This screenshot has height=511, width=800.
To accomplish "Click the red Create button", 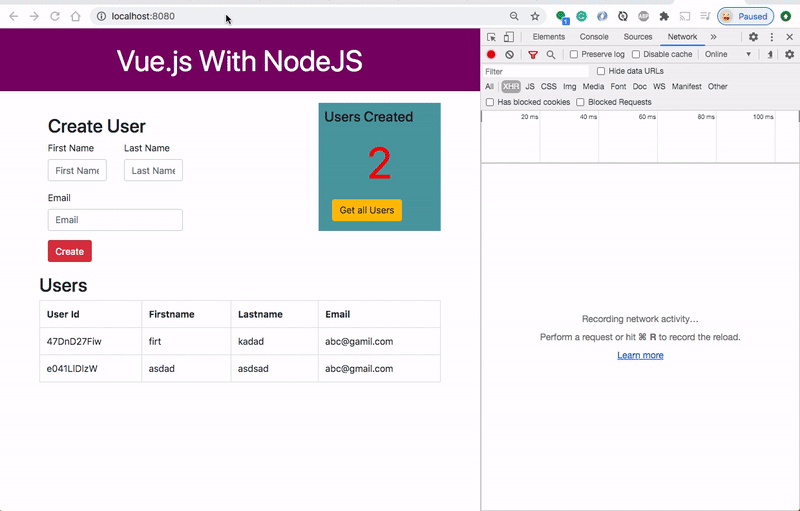I will [70, 251].
